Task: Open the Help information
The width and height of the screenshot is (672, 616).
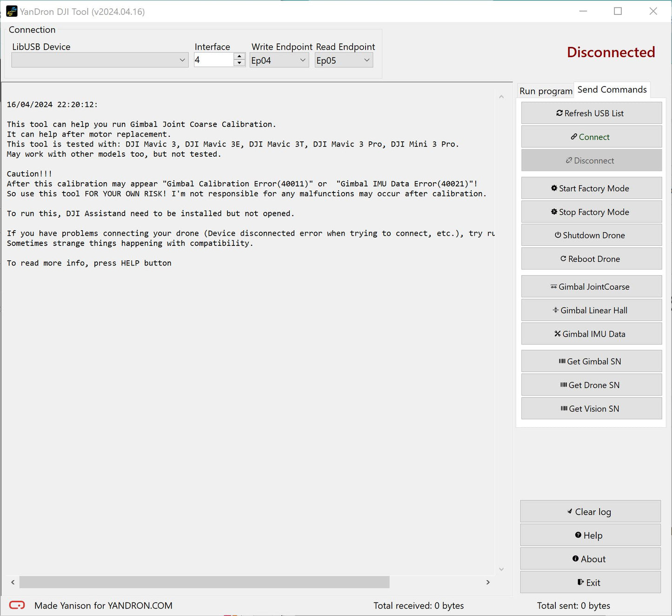Action: tap(590, 536)
